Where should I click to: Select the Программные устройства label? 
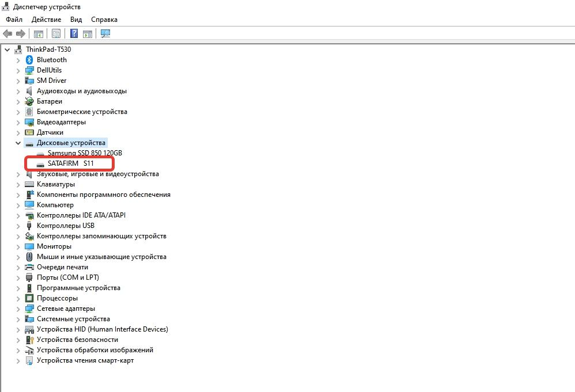[x=78, y=288]
